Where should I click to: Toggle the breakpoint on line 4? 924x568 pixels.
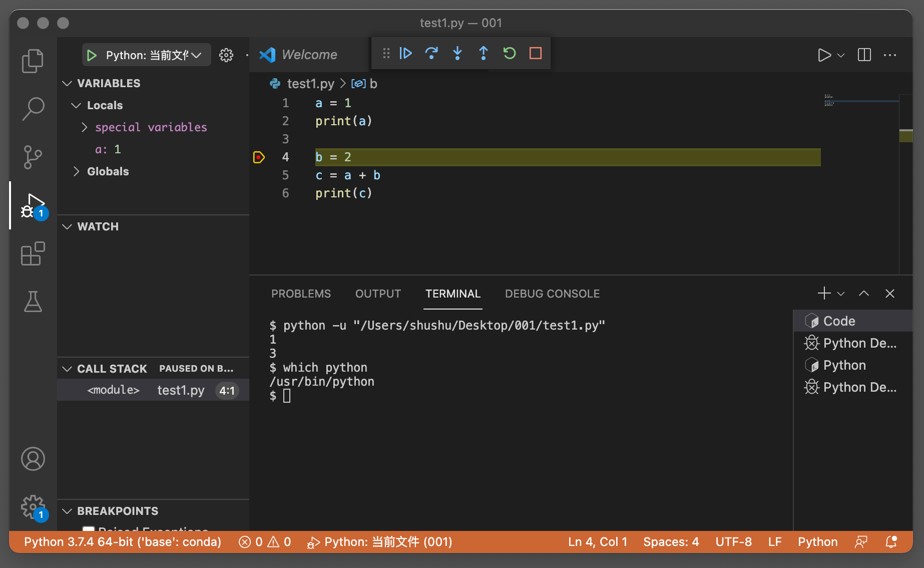click(259, 157)
